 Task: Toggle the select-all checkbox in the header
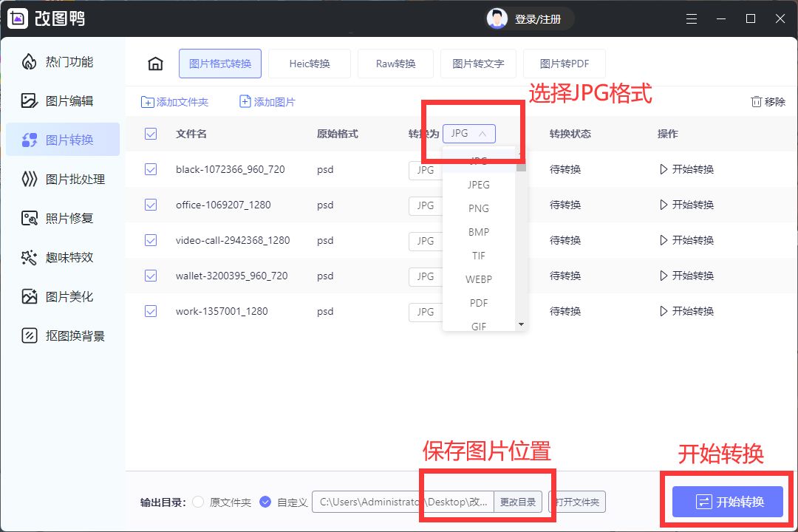[x=151, y=134]
